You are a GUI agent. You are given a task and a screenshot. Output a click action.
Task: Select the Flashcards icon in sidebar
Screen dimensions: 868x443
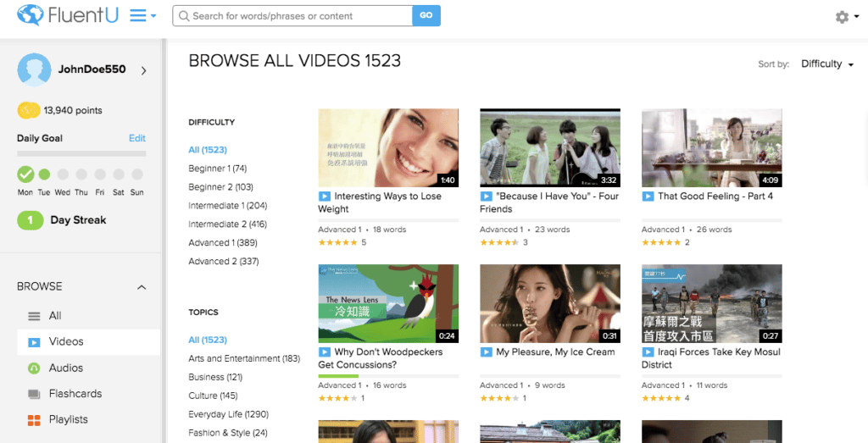tap(34, 394)
